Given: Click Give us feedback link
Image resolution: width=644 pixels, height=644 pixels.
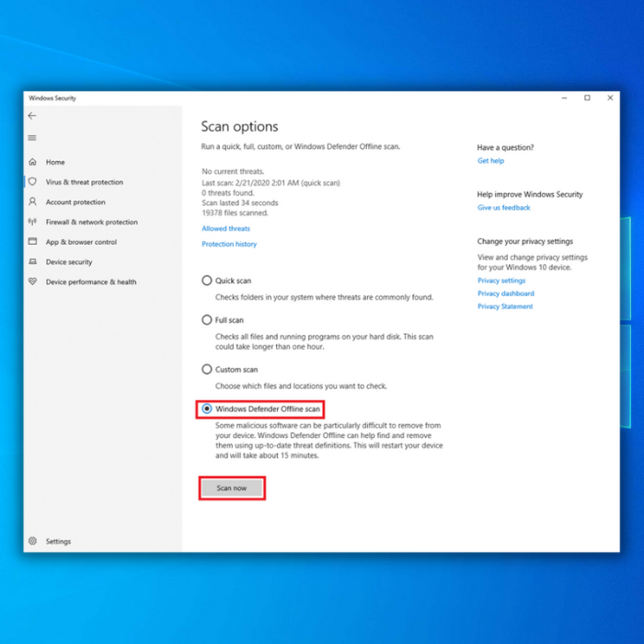Looking at the screenshot, I should point(503,207).
